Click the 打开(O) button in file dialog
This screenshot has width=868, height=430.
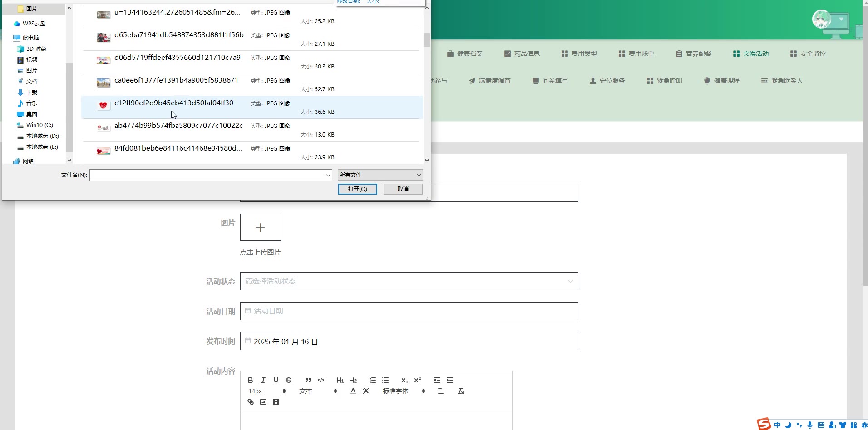(x=358, y=189)
